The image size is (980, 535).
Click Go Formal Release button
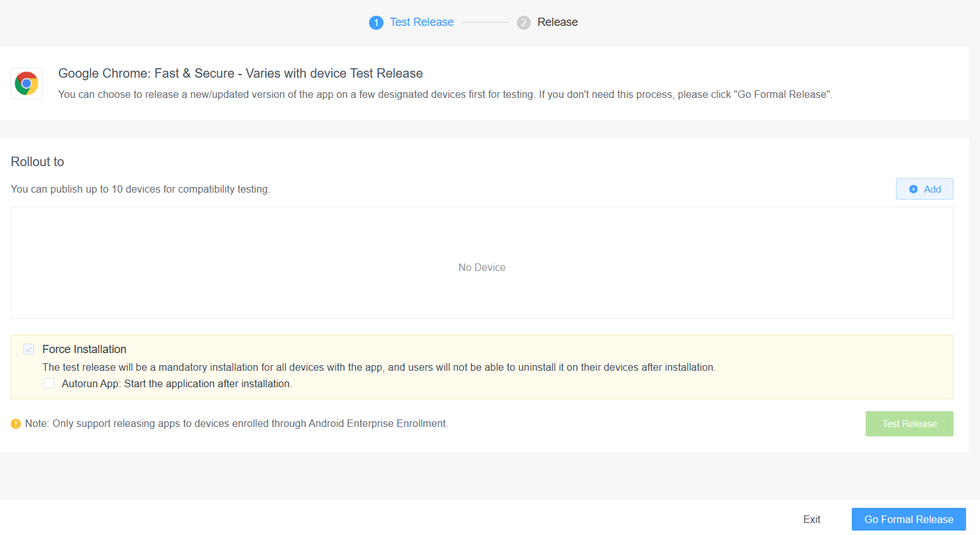pyautogui.click(x=909, y=519)
